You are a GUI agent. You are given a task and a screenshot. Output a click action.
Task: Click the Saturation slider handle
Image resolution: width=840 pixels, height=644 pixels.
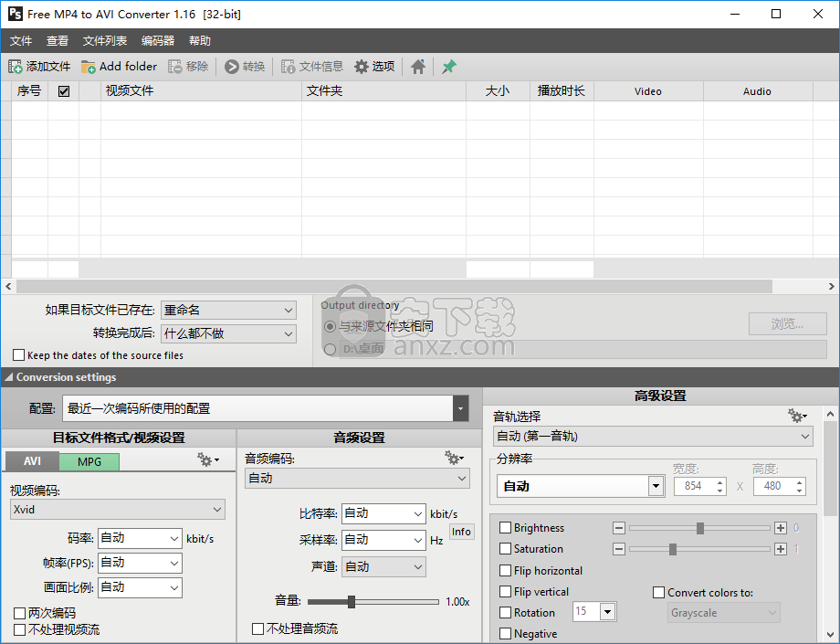click(673, 549)
